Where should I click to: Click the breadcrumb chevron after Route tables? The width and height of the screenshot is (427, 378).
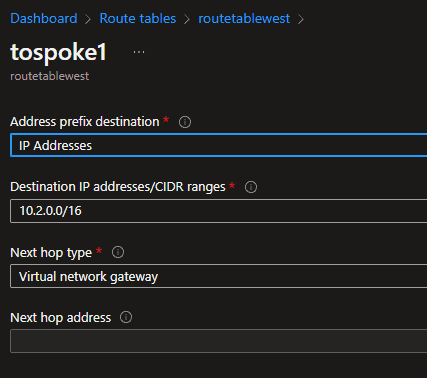tap(187, 19)
